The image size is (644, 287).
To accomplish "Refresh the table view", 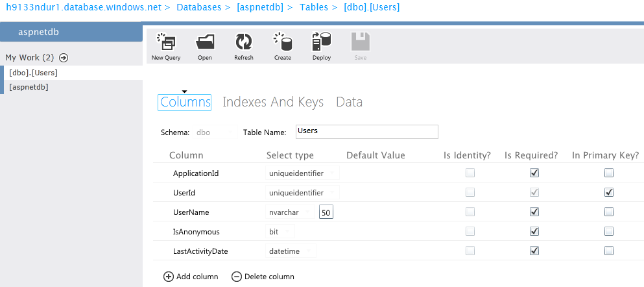I will coord(243,44).
